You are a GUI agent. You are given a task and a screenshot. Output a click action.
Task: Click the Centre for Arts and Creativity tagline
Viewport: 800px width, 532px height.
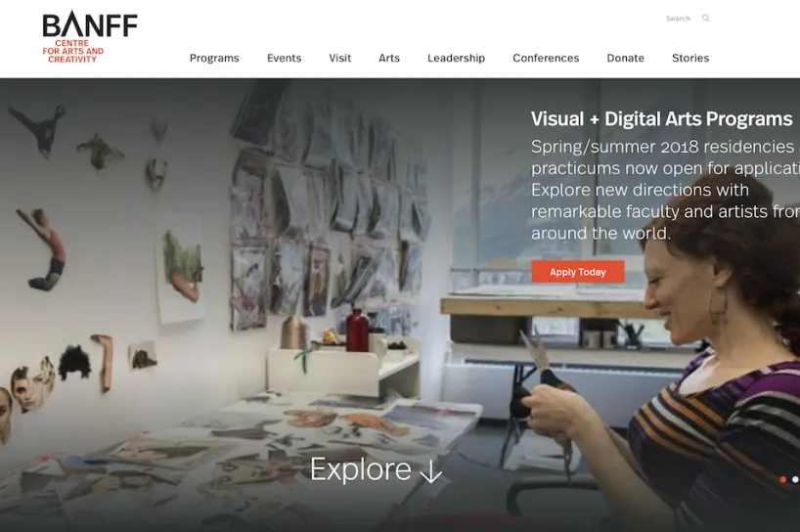click(x=73, y=52)
